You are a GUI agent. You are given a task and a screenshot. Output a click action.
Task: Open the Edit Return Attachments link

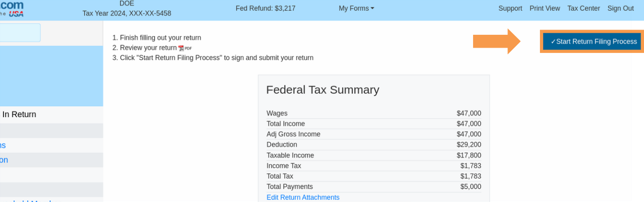303,197
